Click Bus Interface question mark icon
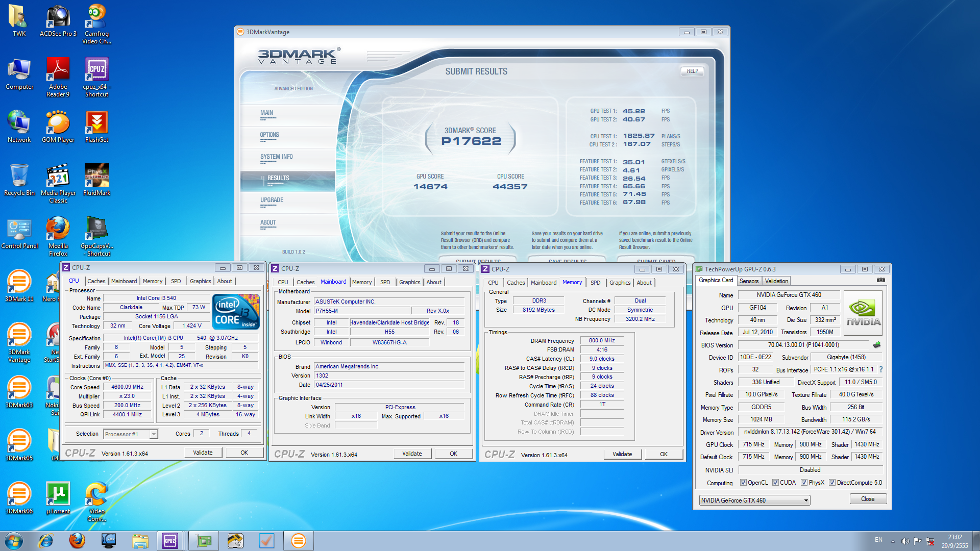 pyautogui.click(x=880, y=369)
